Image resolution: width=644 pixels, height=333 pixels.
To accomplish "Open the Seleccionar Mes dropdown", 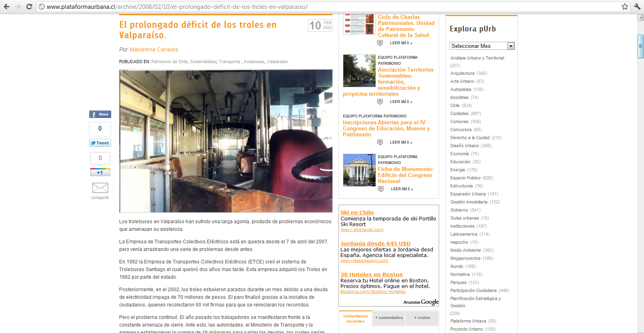I will click(x=482, y=46).
